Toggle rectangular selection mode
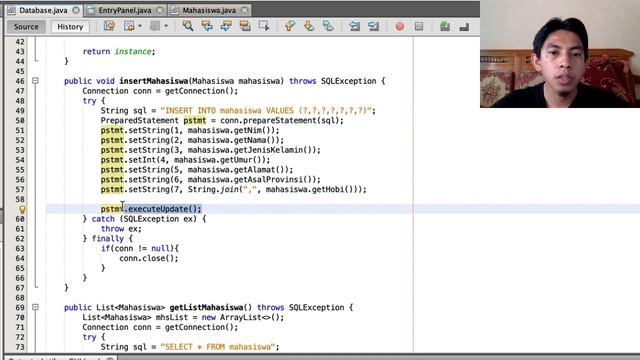Viewport: 640px width, 360px height. pos(264,26)
